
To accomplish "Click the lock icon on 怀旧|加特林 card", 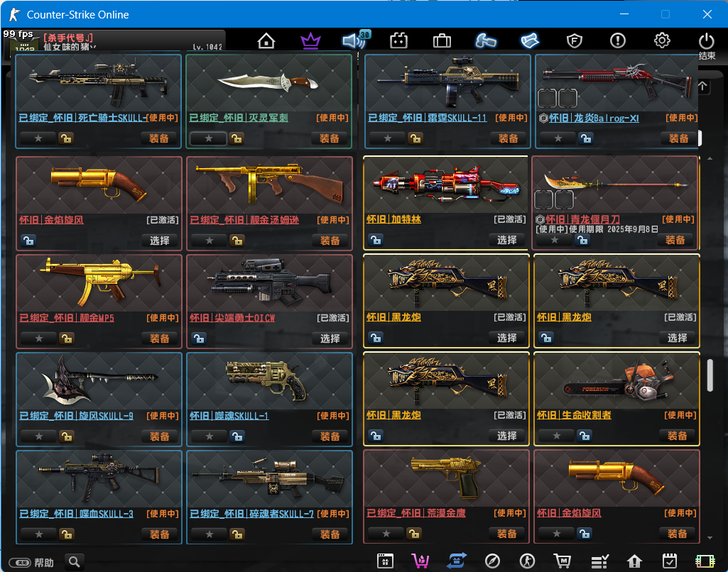I will [376, 240].
